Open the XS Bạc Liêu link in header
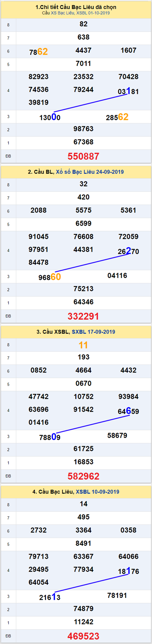Viewport: 152px width, 644px height. click(x=63, y=13)
